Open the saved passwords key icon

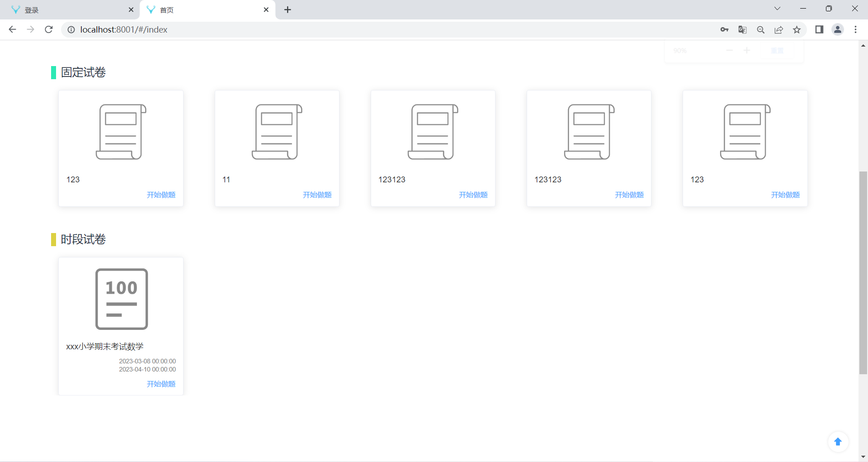pos(724,29)
